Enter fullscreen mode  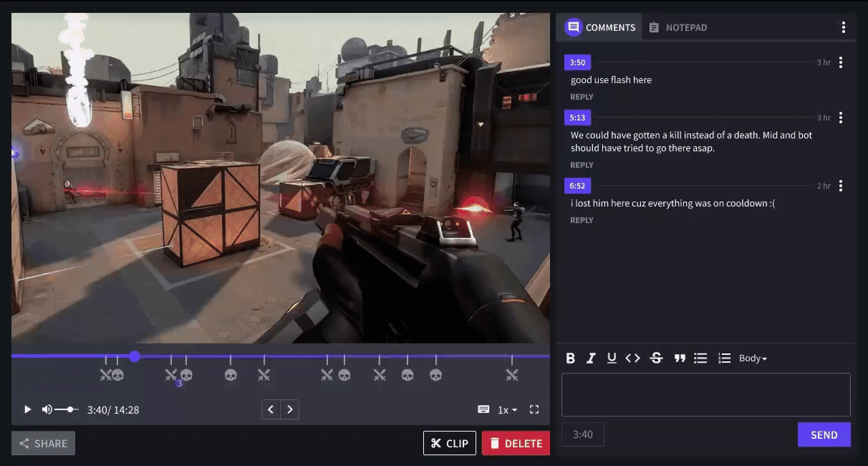(534, 409)
